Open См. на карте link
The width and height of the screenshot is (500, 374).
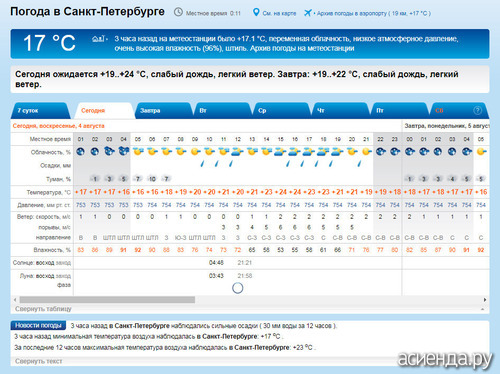279,13
